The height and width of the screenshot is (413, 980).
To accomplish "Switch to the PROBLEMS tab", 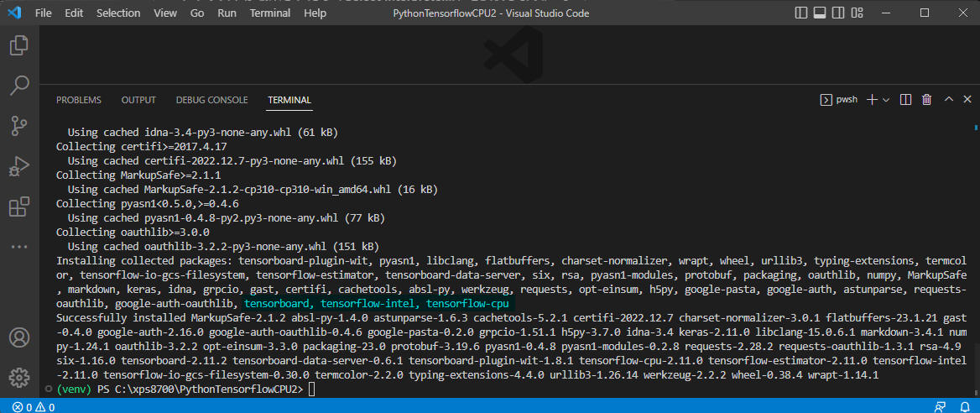I will 79,100.
